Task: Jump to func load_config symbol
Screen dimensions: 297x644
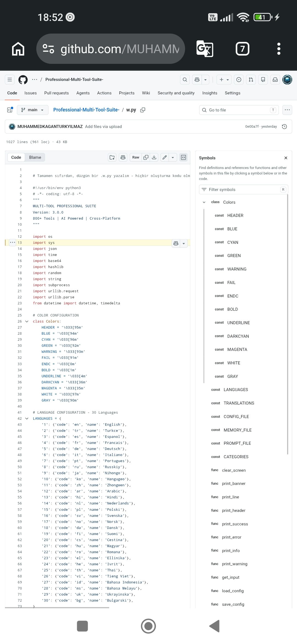Action: (x=233, y=591)
